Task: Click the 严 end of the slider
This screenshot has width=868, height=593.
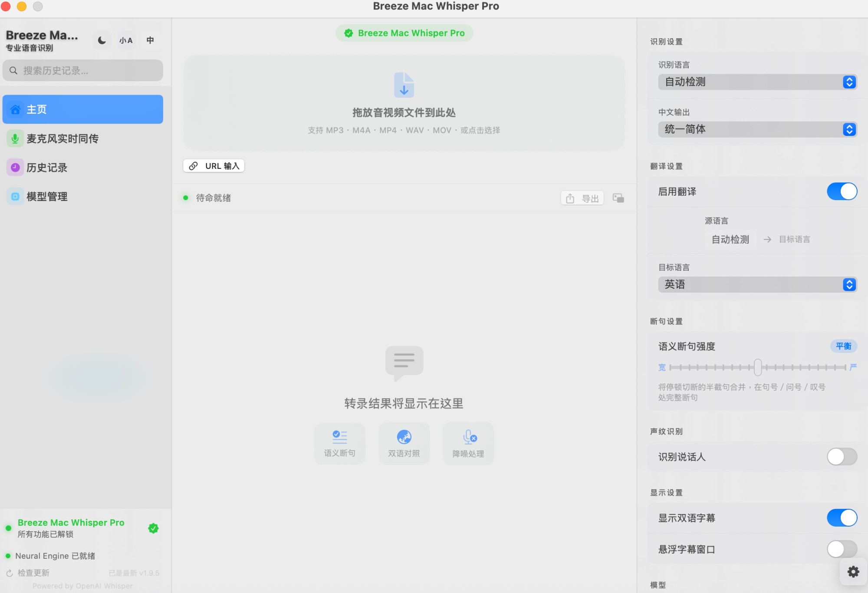Action: click(x=853, y=367)
